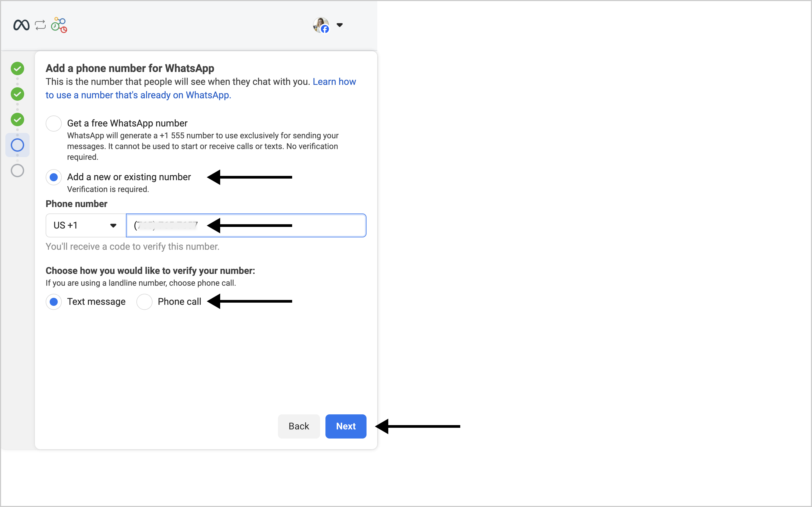Click the last unfilled step circle
The image size is (812, 507).
17,171
